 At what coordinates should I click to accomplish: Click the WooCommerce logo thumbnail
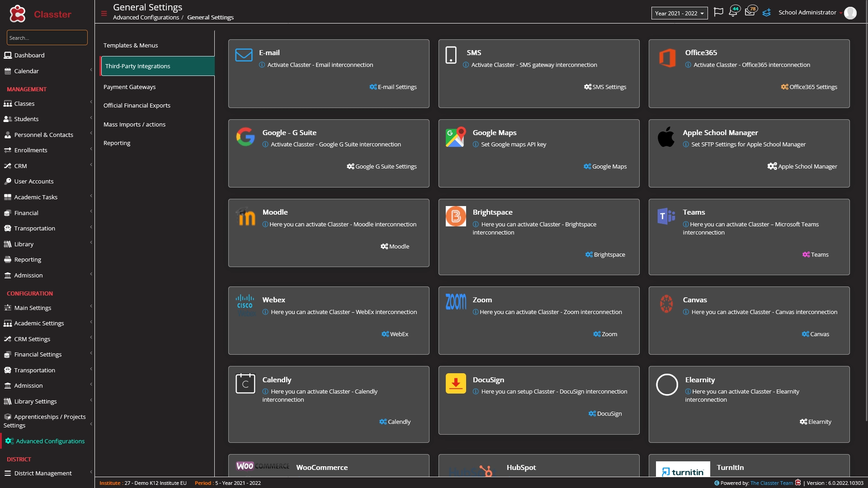[263, 466]
